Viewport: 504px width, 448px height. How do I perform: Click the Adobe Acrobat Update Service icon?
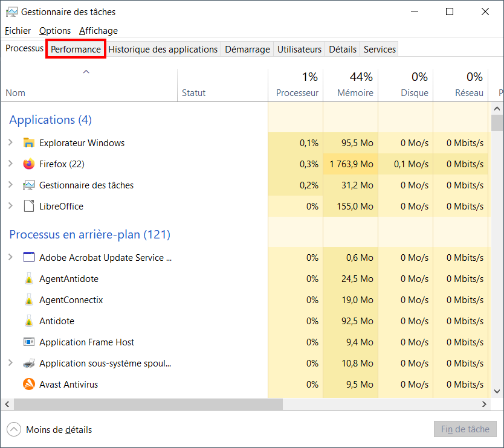29,257
